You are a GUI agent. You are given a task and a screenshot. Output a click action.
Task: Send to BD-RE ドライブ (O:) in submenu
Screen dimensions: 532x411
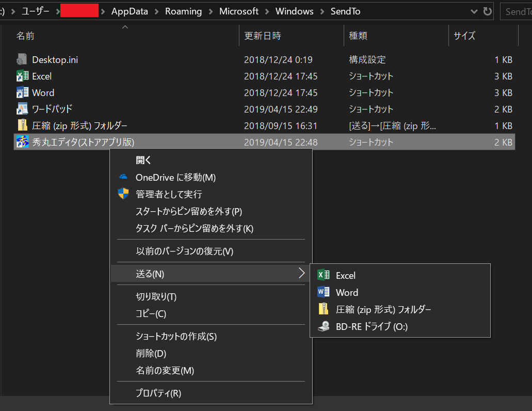(x=400, y=326)
